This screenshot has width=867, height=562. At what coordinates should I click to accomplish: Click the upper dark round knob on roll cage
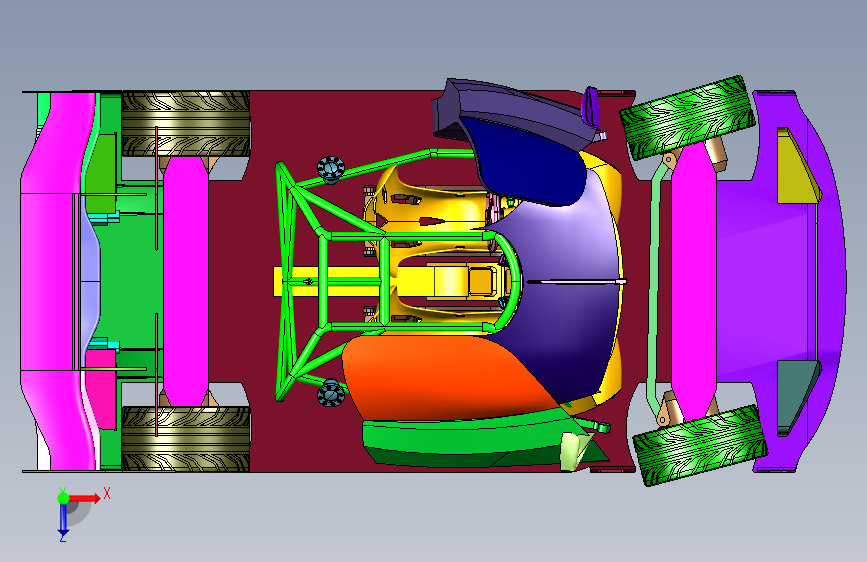[x=331, y=169]
